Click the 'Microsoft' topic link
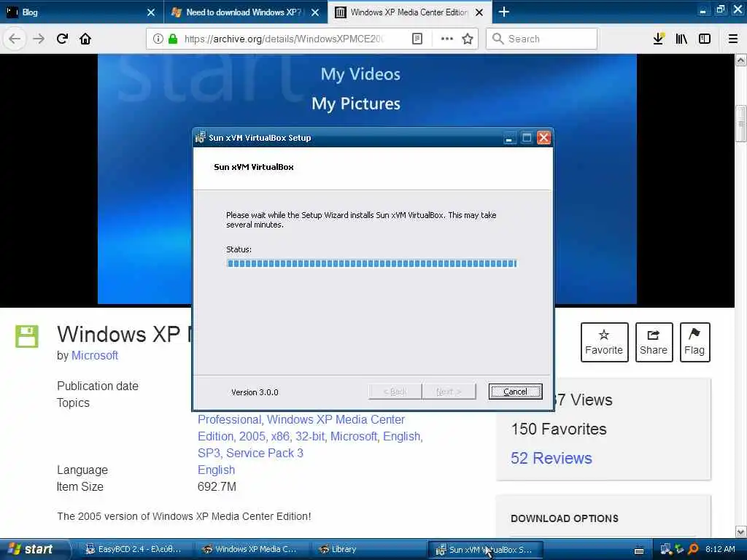Screen dimensions: 747x560 355,436
